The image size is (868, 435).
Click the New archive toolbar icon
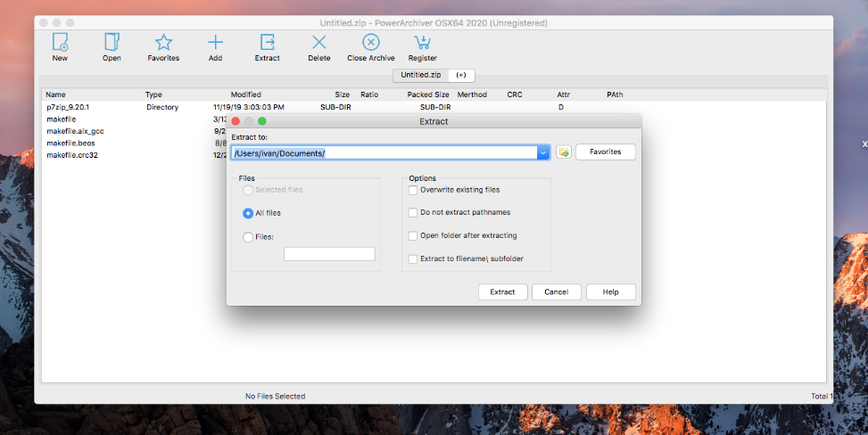pyautogui.click(x=60, y=42)
